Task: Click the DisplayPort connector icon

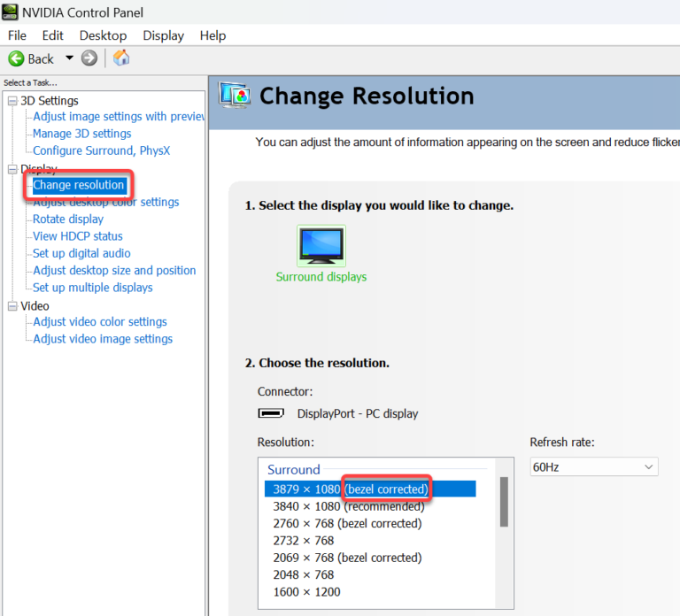Action: (x=271, y=413)
